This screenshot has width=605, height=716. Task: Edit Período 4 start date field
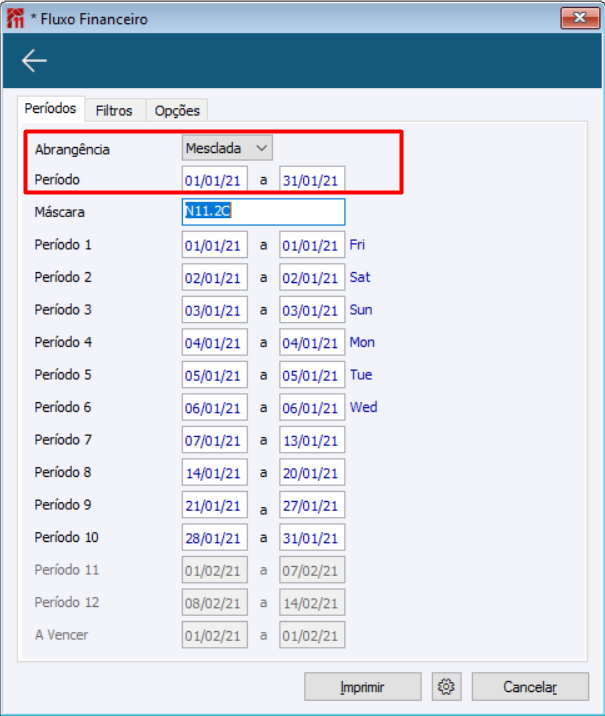coord(215,342)
